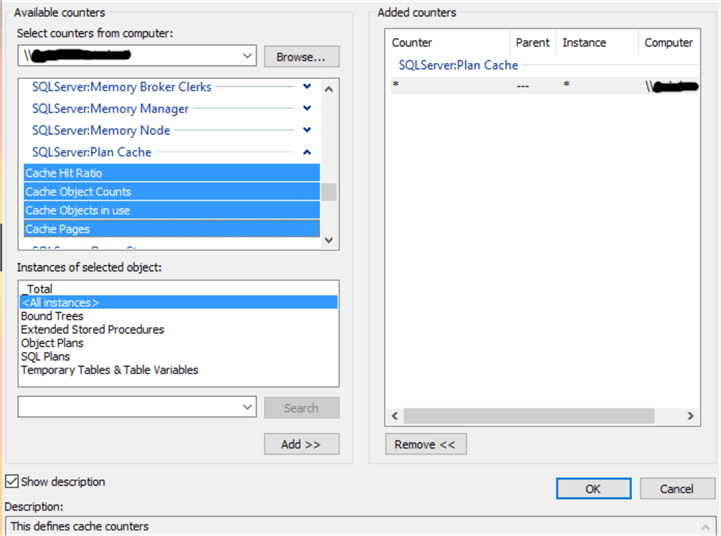721x536 pixels.
Task: Expand SQLServer:Memory Broker Clerks chevron
Action: coord(307,86)
